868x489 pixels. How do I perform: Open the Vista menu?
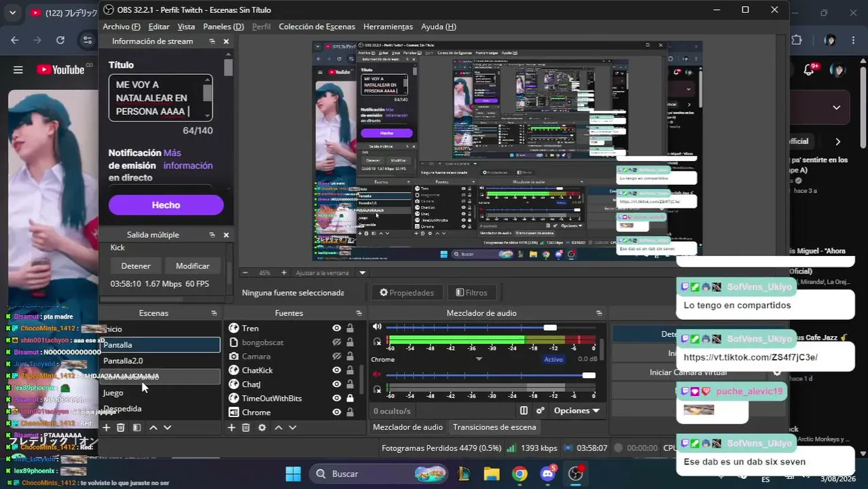186,26
